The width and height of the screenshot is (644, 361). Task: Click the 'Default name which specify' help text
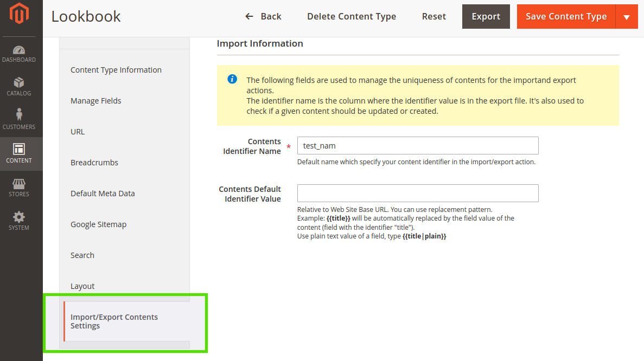(416, 162)
